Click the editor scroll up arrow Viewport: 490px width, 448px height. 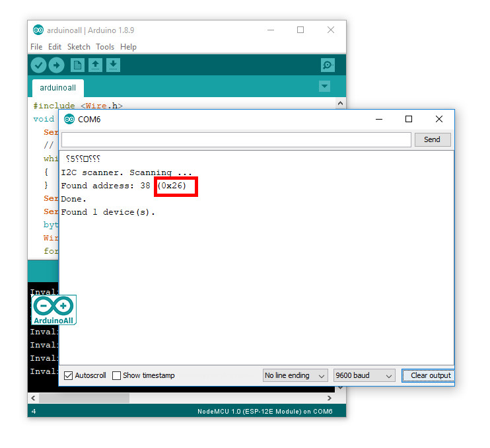pos(340,103)
